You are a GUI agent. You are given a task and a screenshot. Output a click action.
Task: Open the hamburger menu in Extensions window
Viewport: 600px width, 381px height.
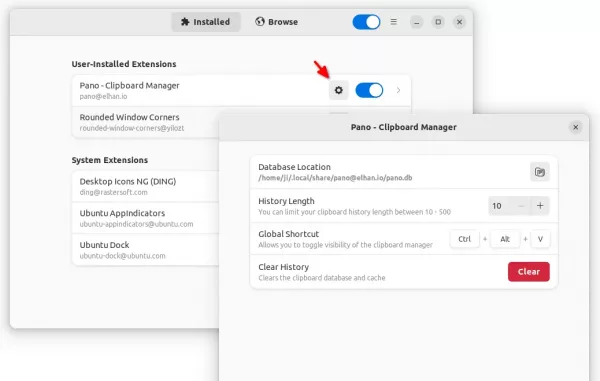click(393, 22)
